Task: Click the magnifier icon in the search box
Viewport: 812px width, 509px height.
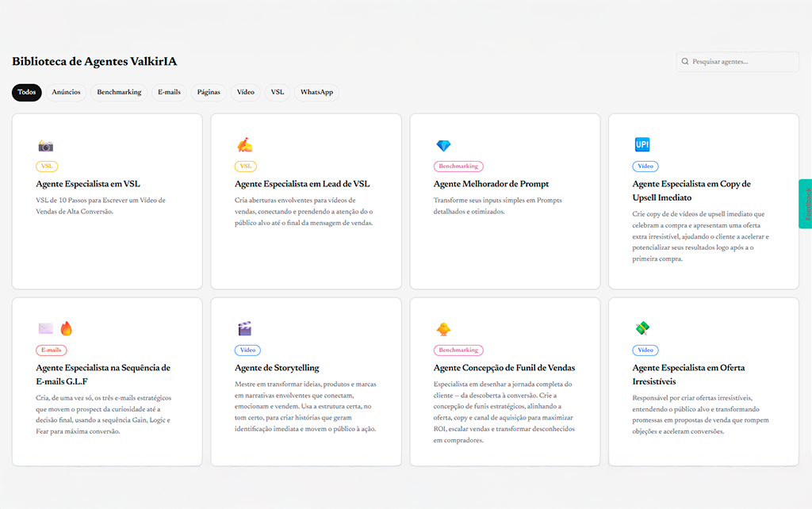Action: click(x=685, y=62)
